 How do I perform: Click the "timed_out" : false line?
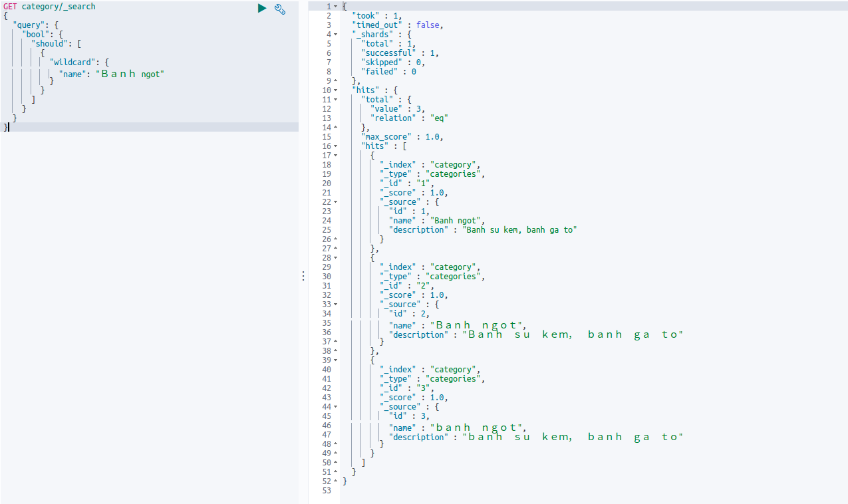398,25
